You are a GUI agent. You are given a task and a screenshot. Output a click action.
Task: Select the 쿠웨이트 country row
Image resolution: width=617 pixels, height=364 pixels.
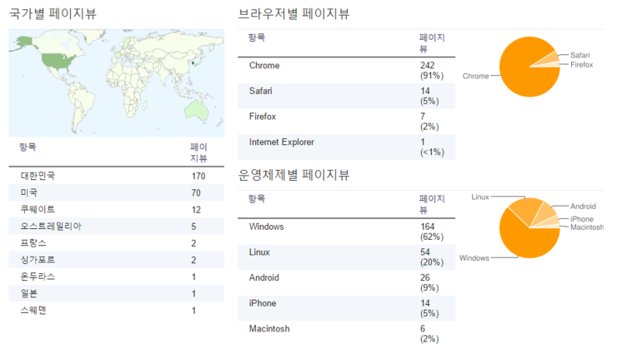[x=117, y=210]
